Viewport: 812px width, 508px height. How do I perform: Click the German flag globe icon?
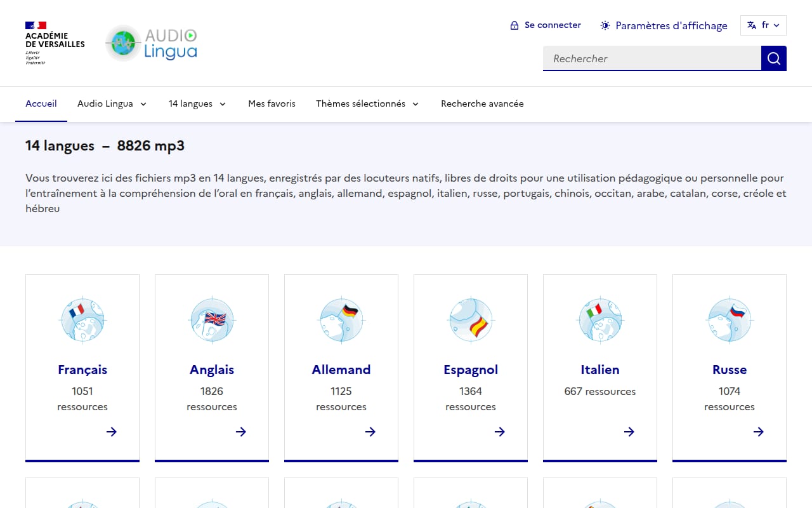(341, 319)
